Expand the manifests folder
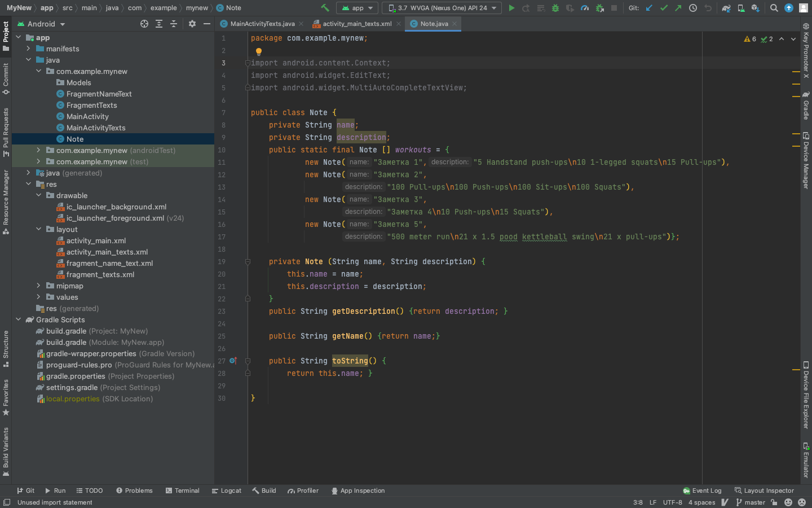The width and height of the screenshot is (812, 508). (x=28, y=49)
